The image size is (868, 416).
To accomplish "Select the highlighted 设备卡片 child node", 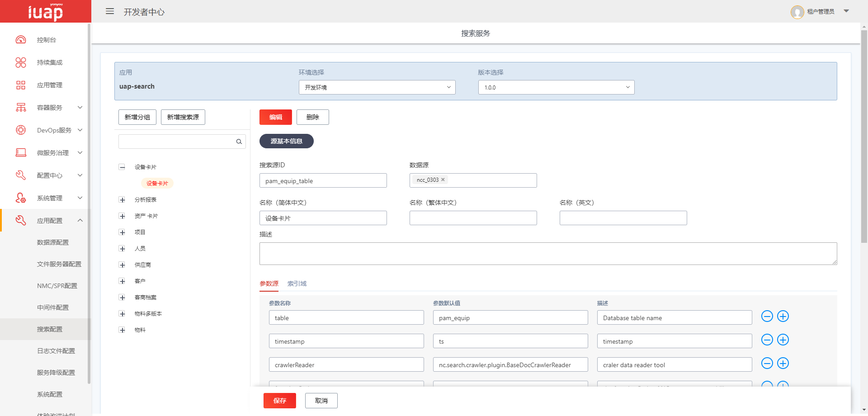I will pos(157,183).
